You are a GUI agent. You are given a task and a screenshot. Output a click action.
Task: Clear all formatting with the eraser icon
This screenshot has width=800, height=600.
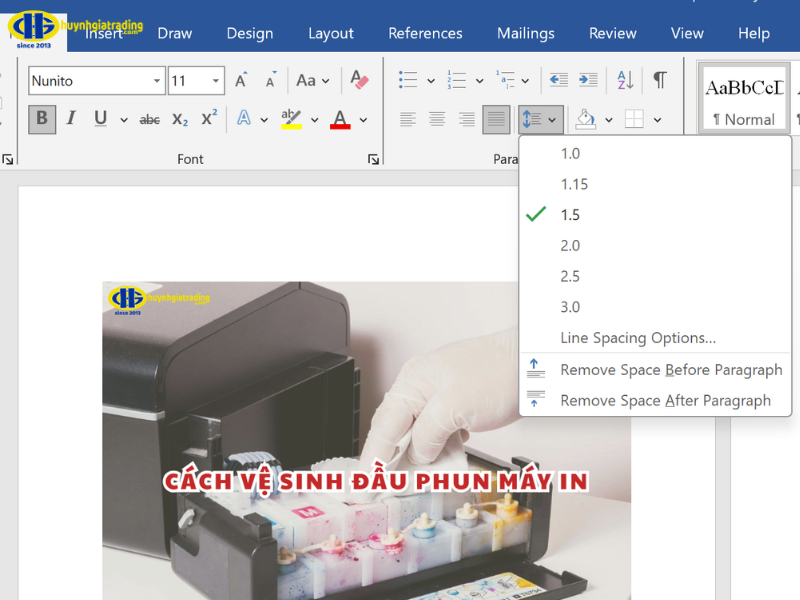pos(358,79)
